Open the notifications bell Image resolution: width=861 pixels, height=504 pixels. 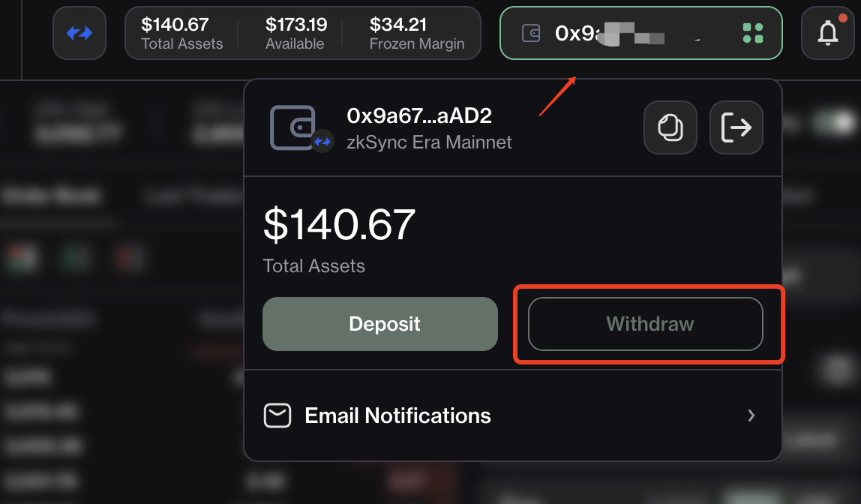(828, 33)
